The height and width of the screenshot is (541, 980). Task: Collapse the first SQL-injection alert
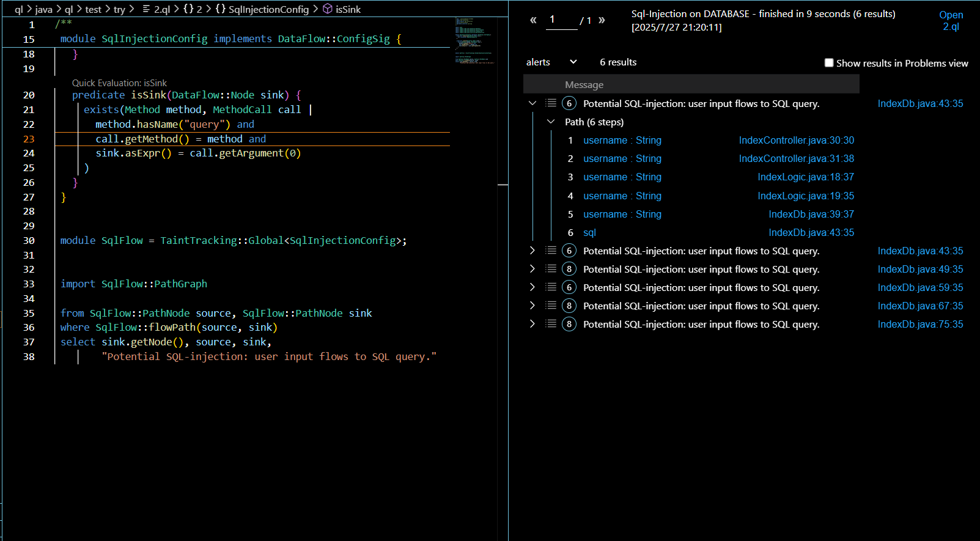[x=532, y=103]
